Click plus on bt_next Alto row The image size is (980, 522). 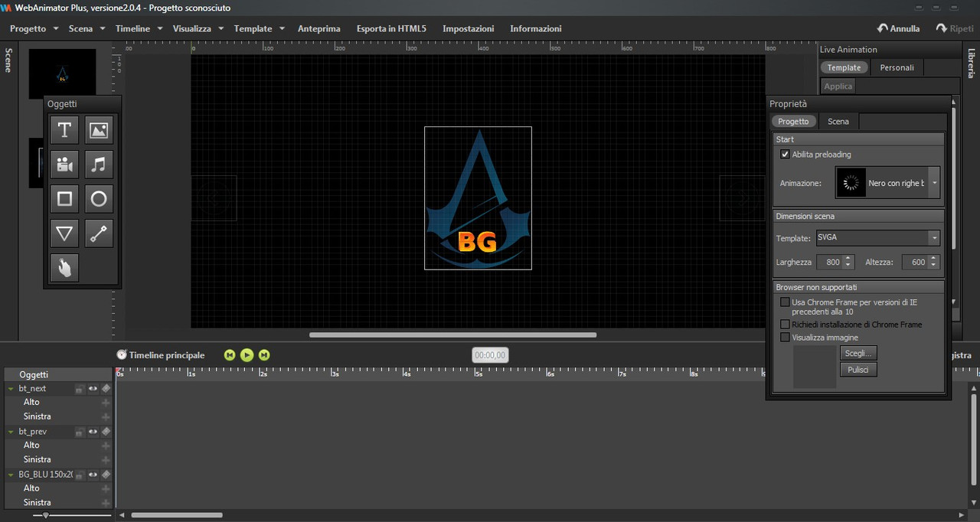[106, 402]
